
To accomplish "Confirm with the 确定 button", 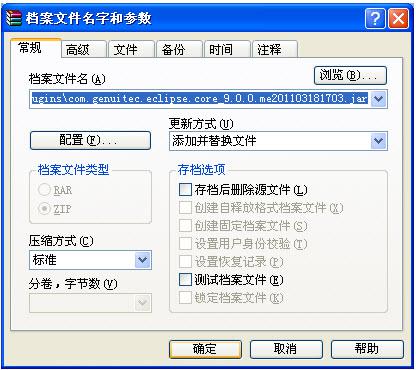I will pos(205,349).
